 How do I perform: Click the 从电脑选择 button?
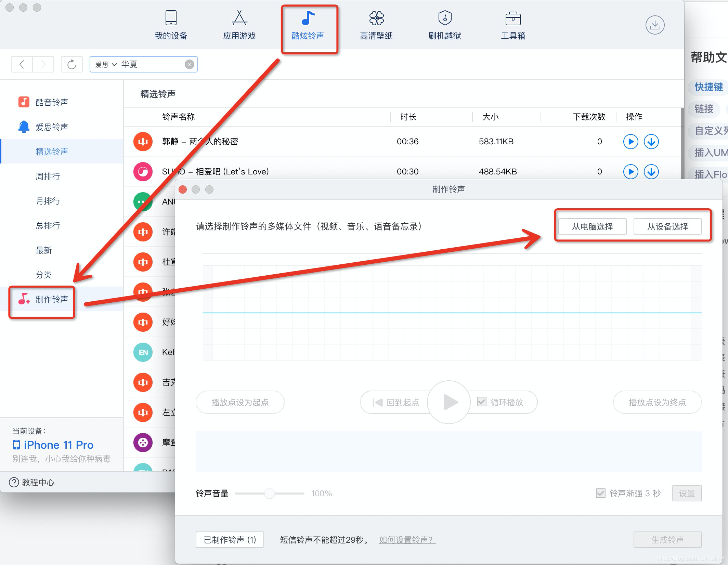click(592, 226)
